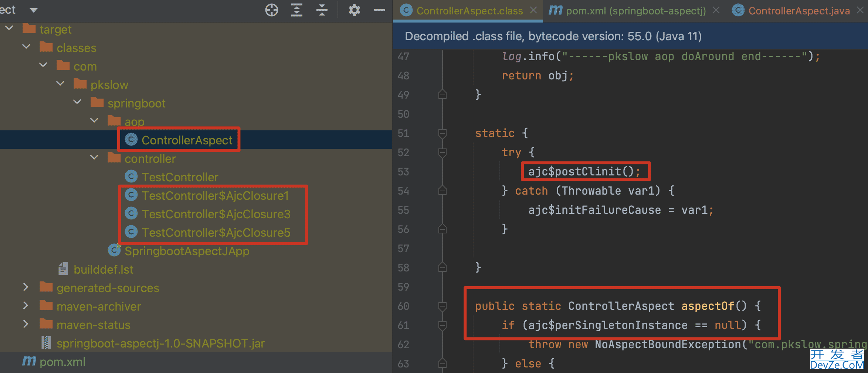Click the decompiled class file banner

click(x=630, y=36)
